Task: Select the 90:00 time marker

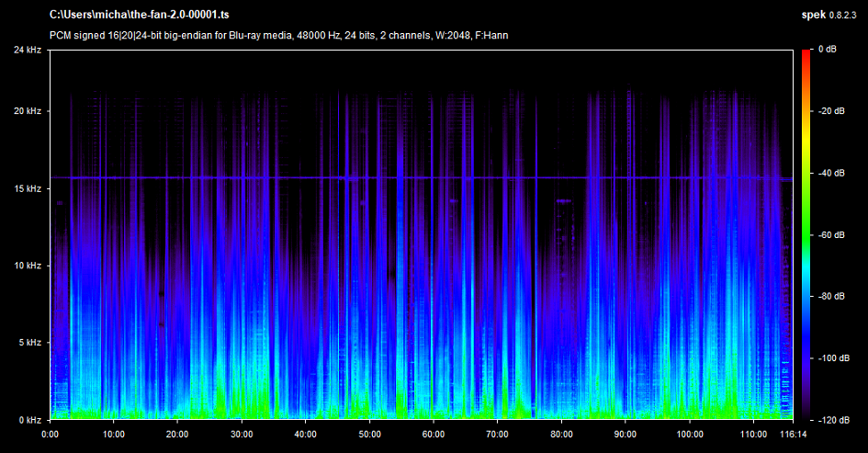Action: pos(625,434)
